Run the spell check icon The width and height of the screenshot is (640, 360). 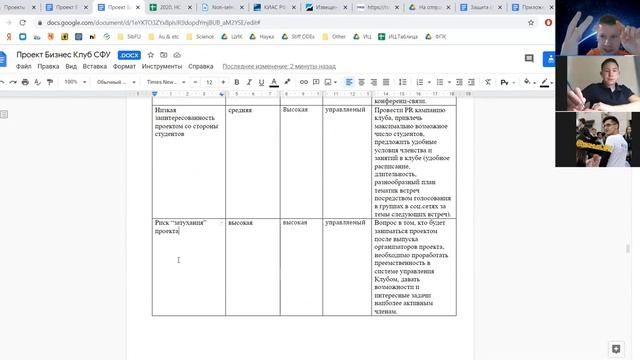38,82
